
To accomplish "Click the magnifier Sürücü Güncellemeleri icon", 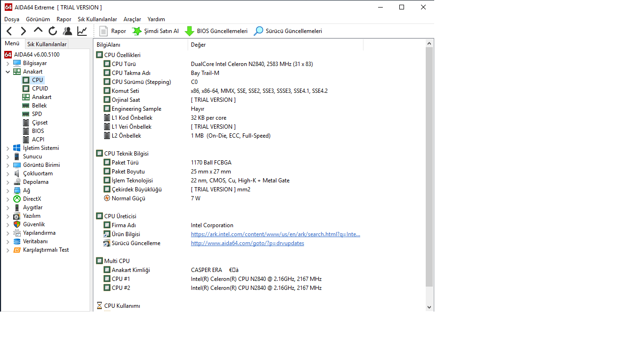I will [x=258, y=31].
